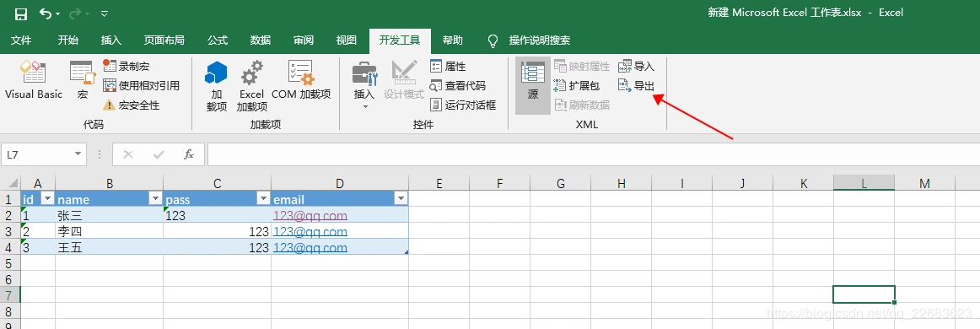Toggle 使用相对引用 option
980x329 pixels.
click(141, 86)
